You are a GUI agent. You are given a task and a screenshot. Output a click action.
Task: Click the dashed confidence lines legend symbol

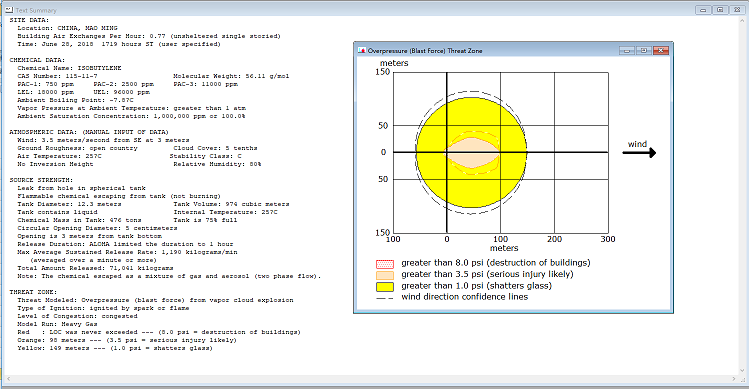pyautogui.click(x=385, y=298)
